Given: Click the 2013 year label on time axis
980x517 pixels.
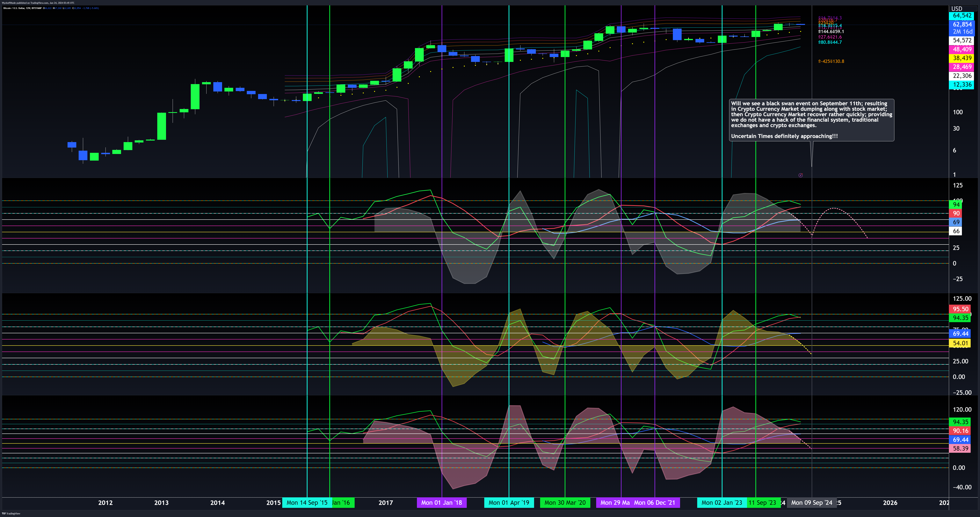Looking at the screenshot, I should (161, 503).
